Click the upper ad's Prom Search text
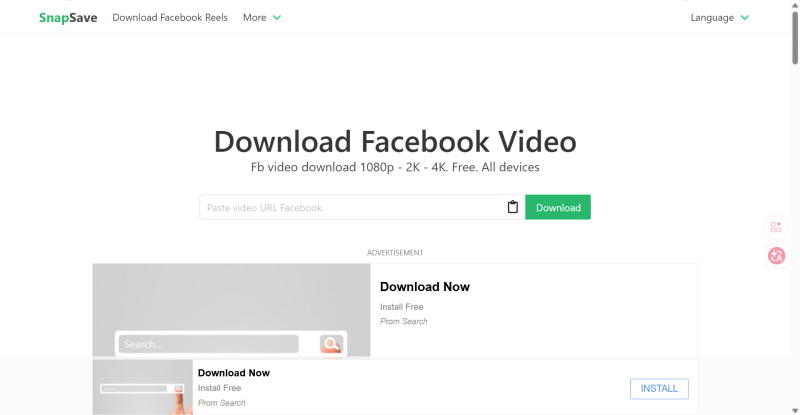 [404, 321]
